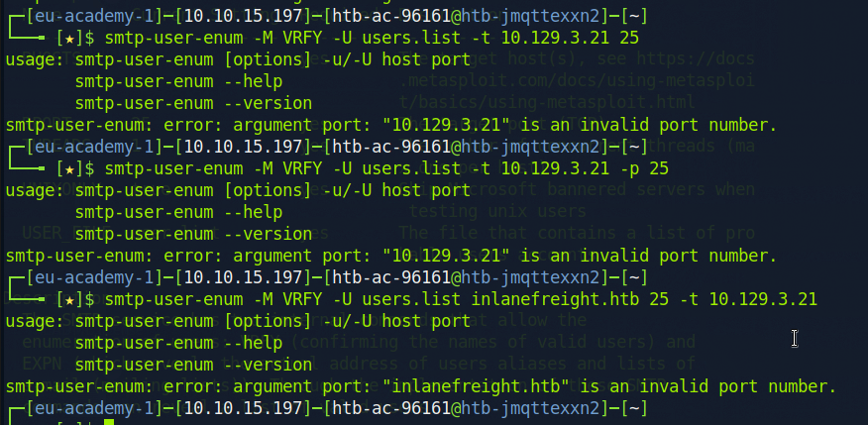Click the star symbol before the '-p 25' command
Viewport: 868px width, 425px height.
[69, 169]
